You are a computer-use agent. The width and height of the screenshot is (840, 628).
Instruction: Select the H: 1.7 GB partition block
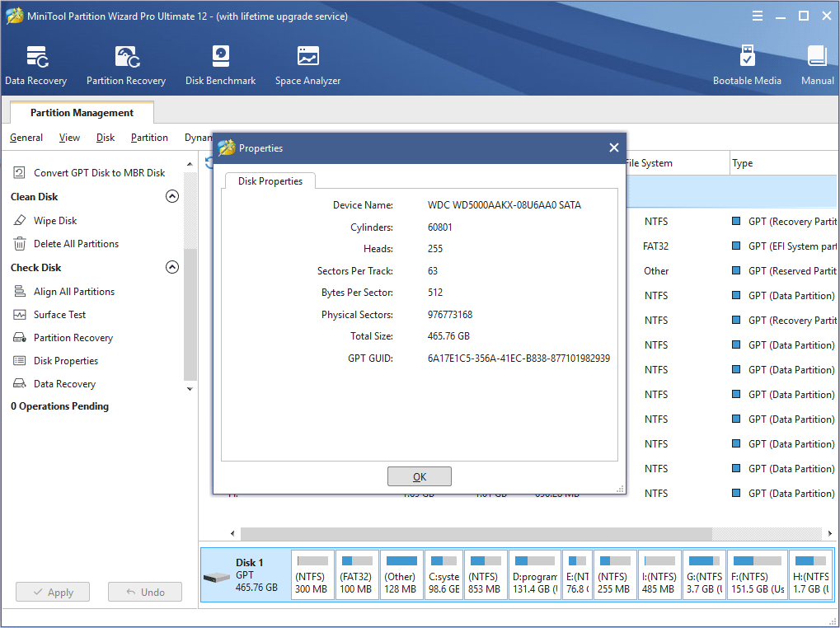coord(811,574)
